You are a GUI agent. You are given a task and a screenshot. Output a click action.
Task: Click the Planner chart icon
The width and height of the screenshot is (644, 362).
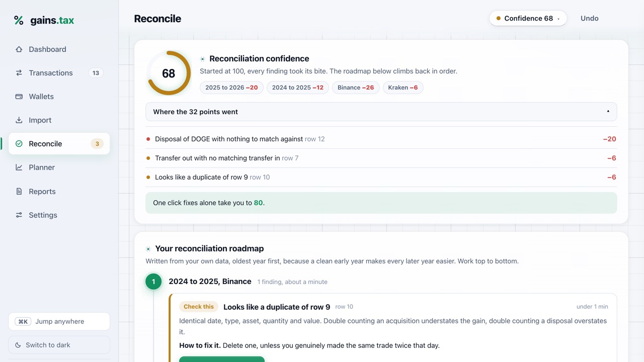[19, 167]
